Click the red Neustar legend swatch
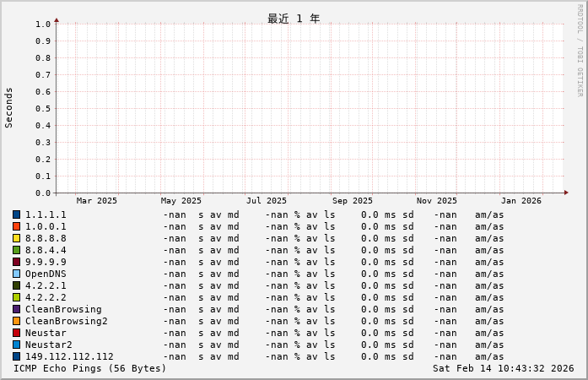588x380 pixels. pyautogui.click(x=16, y=333)
